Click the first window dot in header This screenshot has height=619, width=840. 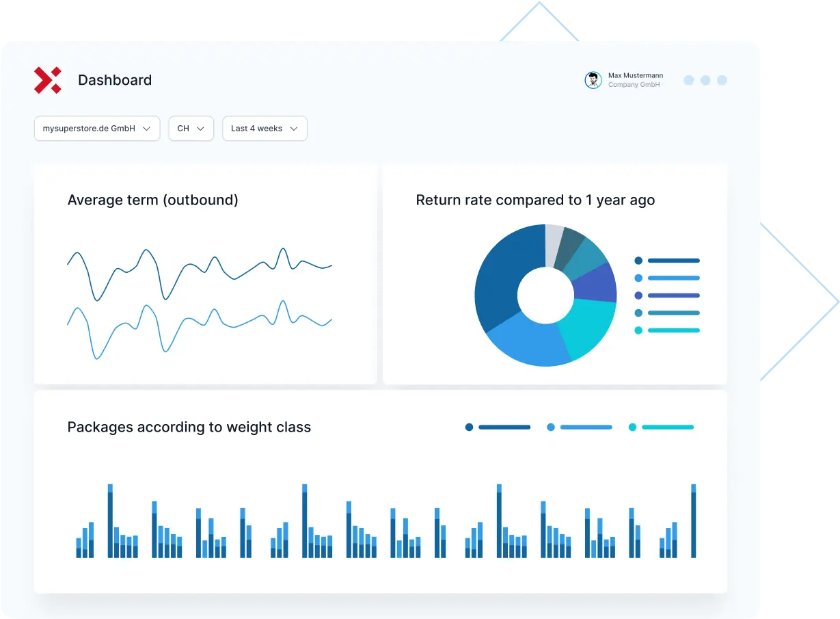[689, 80]
